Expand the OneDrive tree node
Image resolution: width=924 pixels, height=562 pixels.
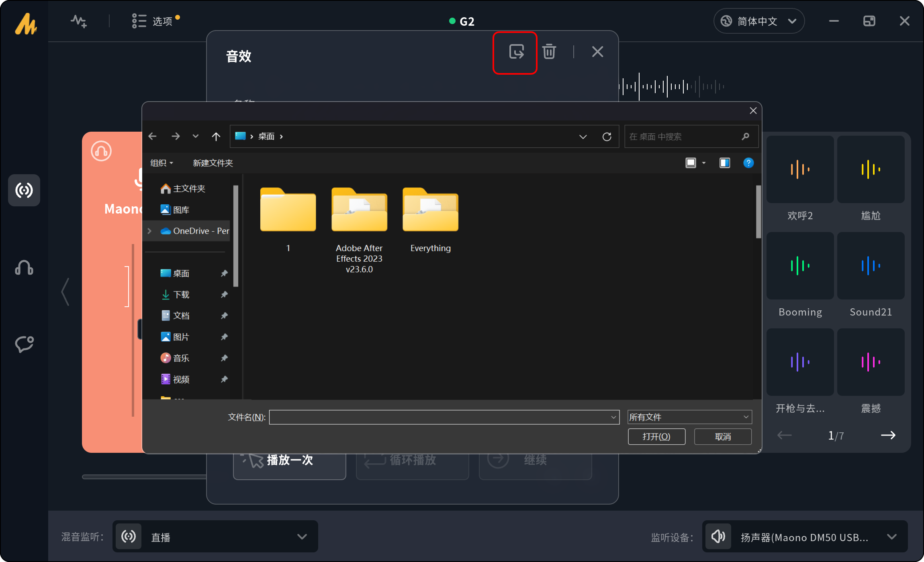[149, 231]
